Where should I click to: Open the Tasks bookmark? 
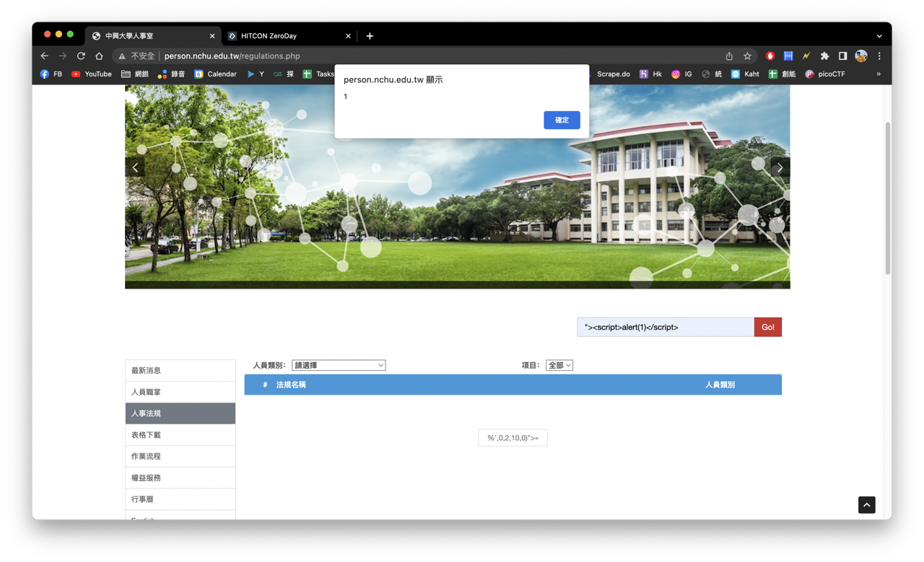pyautogui.click(x=318, y=74)
